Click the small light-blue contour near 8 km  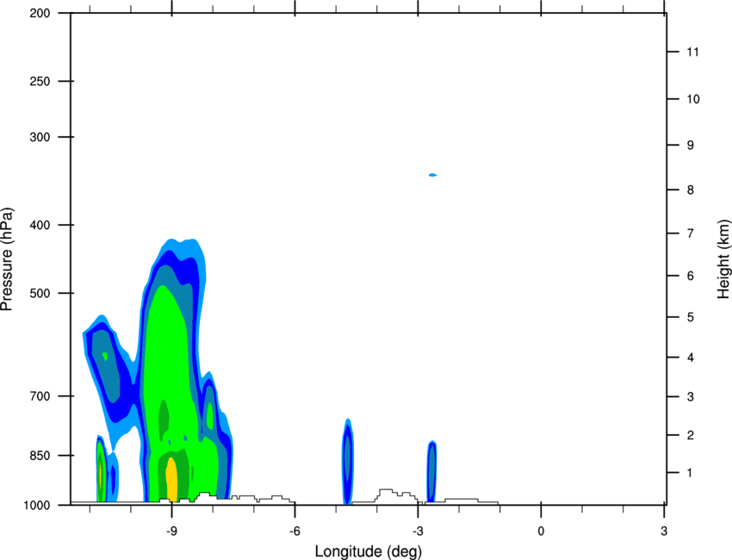coord(433,175)
